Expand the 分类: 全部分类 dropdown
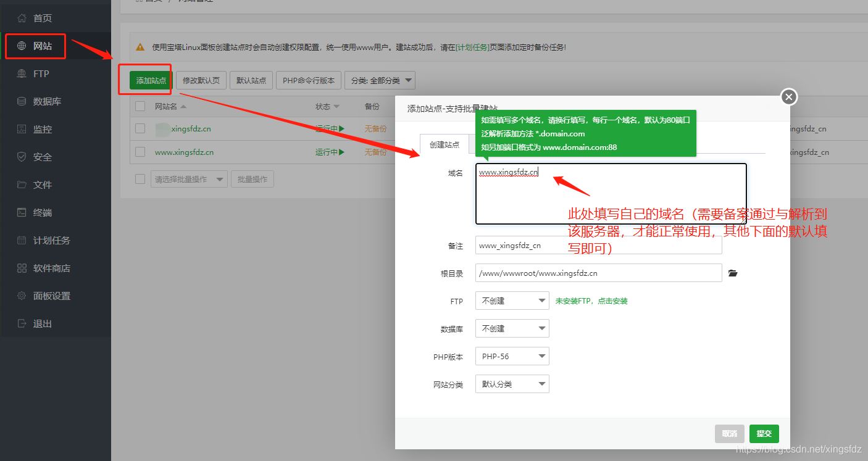868x461 pixels. (x=380, y=81)
